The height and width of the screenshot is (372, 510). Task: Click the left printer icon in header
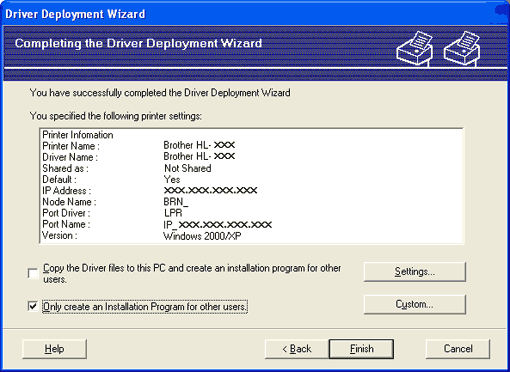click(415, 49)
